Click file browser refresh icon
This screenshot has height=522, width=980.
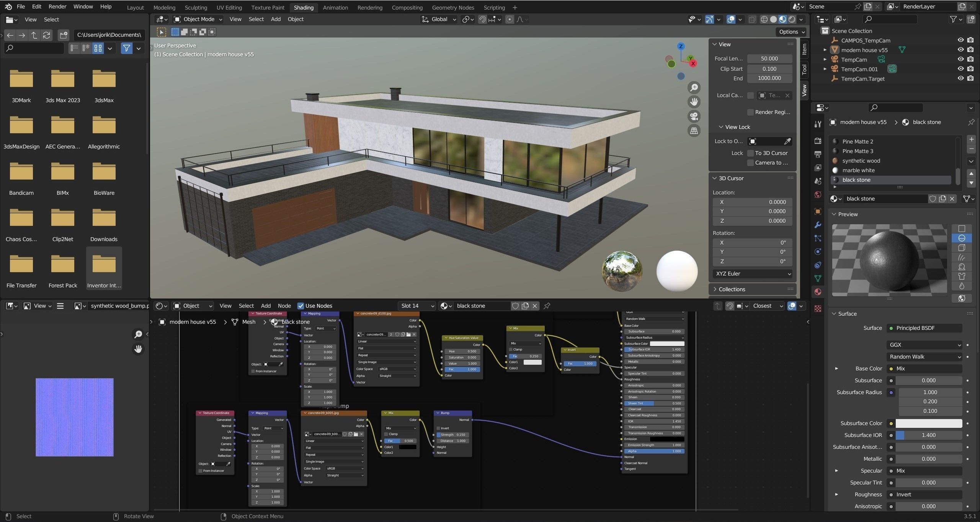46,35
